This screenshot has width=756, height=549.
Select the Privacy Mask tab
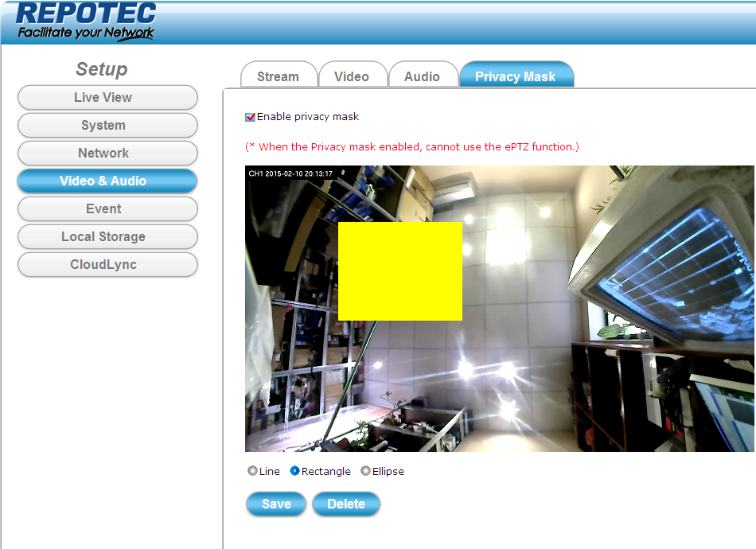coord(516,76)
